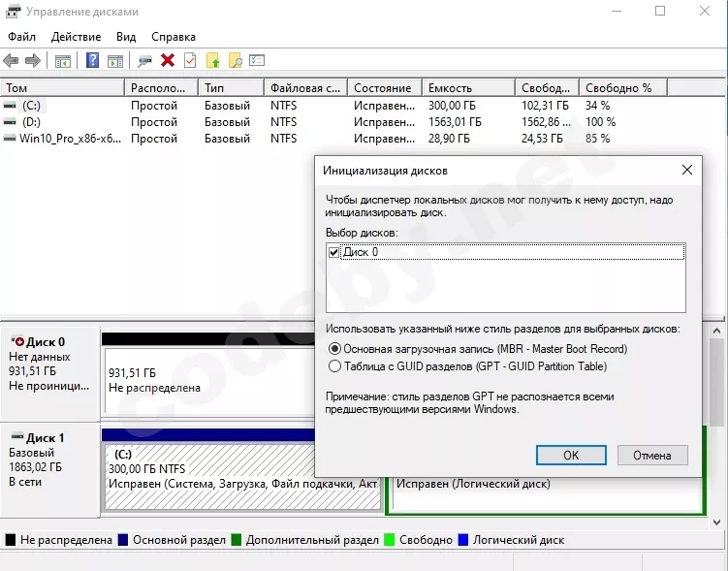Click the 100 % free percentage cell
Screen dimensions: 728x571
pyautogui.click(x=600, y=122)
